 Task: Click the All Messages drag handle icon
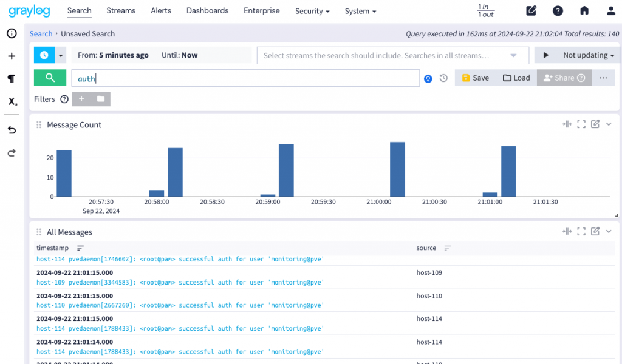pyautogui.click(x=39, y=232)
